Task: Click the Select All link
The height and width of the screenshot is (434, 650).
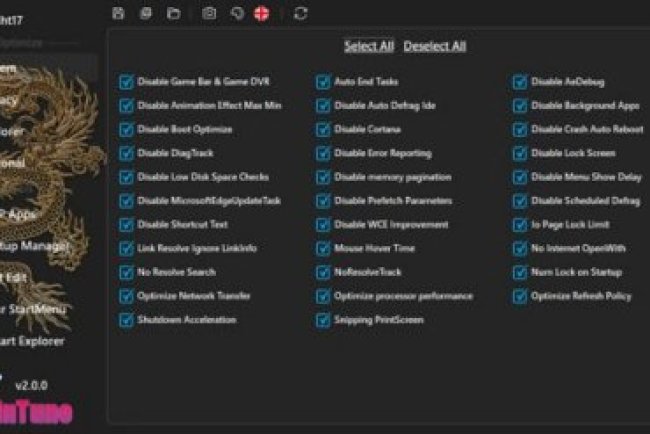Action: (369, 46)
